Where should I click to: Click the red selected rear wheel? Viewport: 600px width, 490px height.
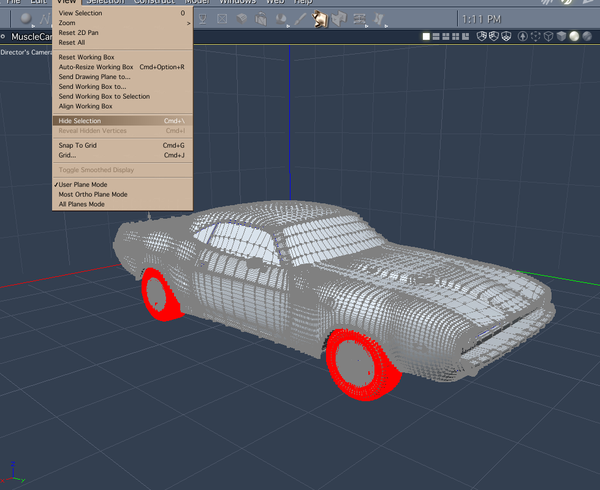click(x=161, y=295)
